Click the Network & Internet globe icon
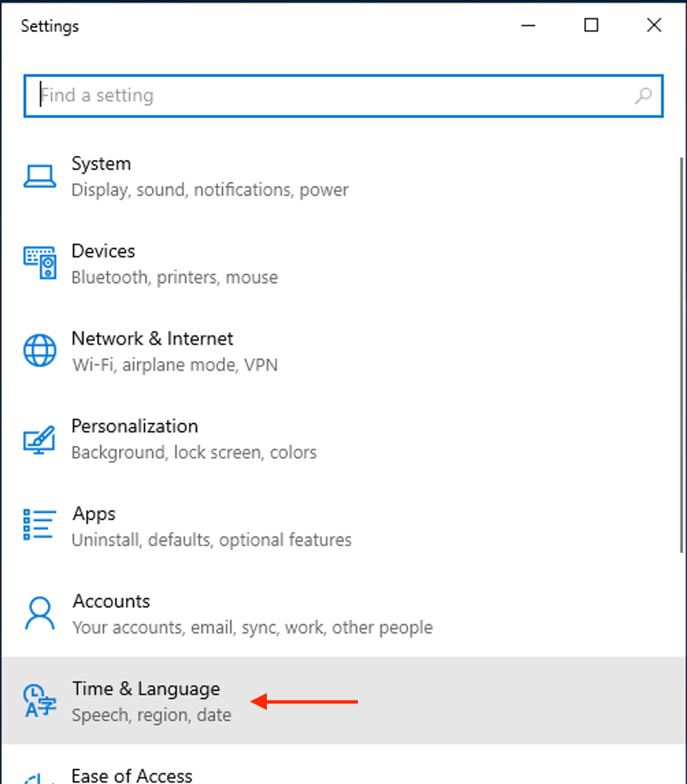The height and width of the screenshot is (784, 687). coord(40,350)
